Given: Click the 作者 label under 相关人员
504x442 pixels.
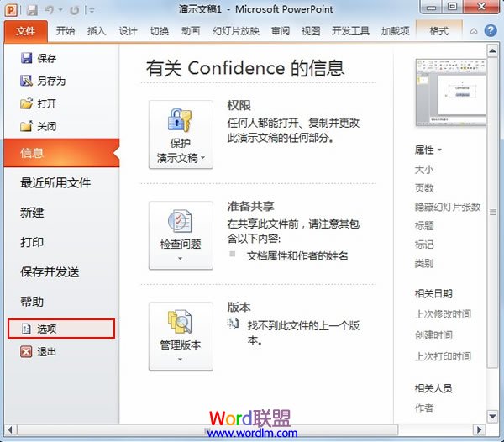Looking at the screenshot, I should pyautogui.click(x=424, y=408).
